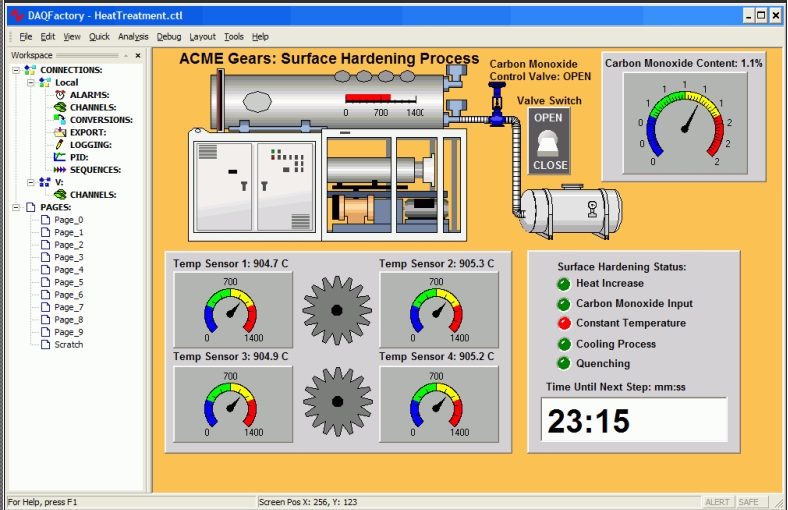This screenshot has width=788, height=510.
Task: Collapse the V: connection node
Action: (31, 182)
